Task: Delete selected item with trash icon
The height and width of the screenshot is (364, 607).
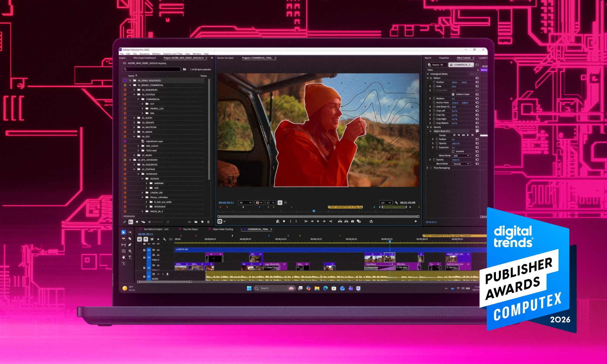Action: 208,222
